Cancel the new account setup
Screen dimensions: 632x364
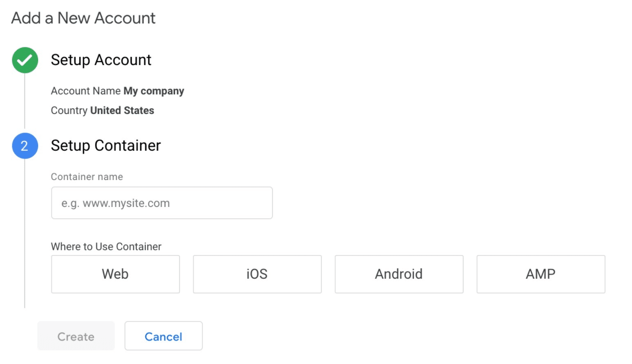pos(163,336)
